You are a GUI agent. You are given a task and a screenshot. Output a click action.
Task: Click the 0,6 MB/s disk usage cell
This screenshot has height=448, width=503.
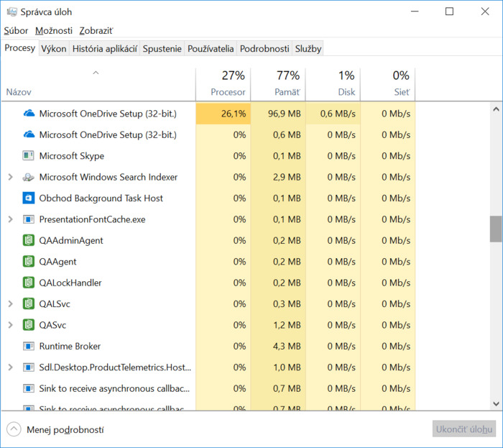333,114
